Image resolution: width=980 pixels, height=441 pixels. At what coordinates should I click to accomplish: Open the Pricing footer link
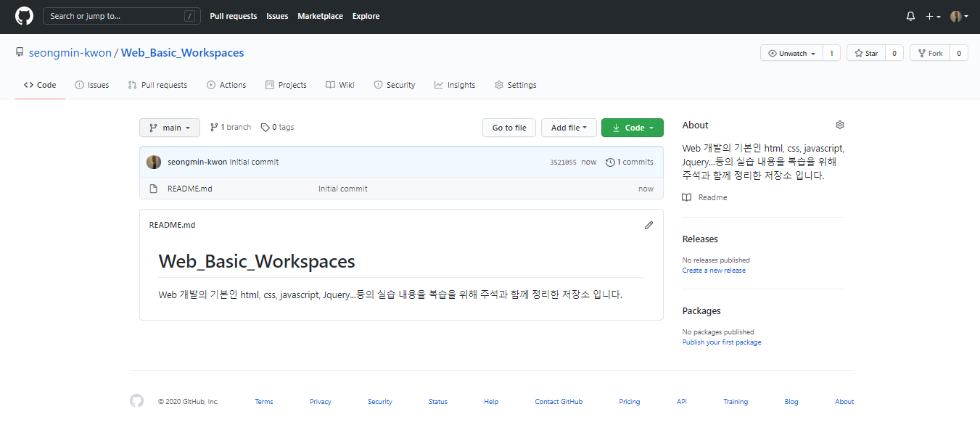coord(630,402)
